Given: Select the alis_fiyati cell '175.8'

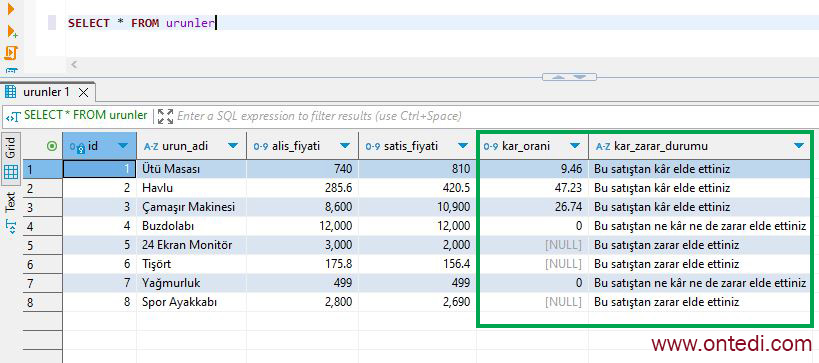Looking at the screenshot, I should click(303, 264).
